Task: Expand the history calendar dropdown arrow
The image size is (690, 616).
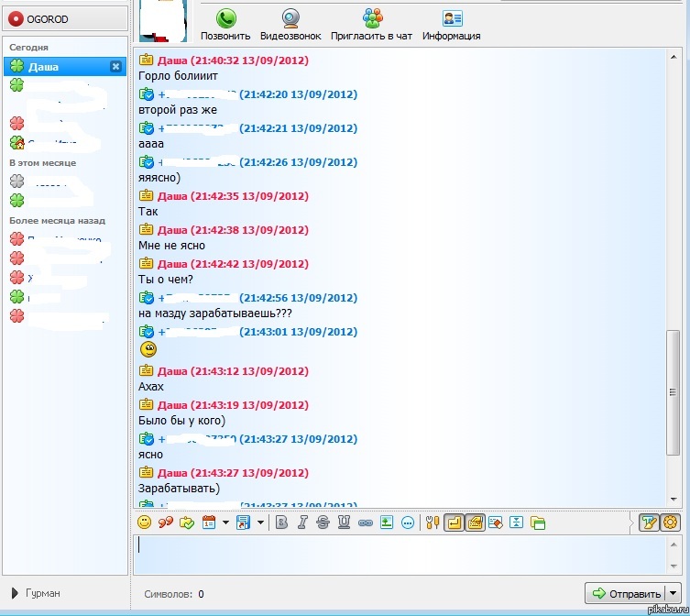Action: click(x=225, y=522)
